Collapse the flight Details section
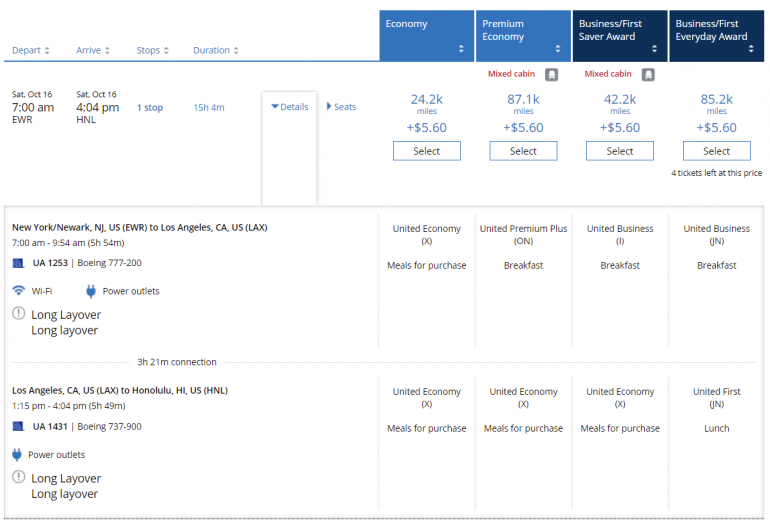 pyautogui.click(x=290, y=107)
